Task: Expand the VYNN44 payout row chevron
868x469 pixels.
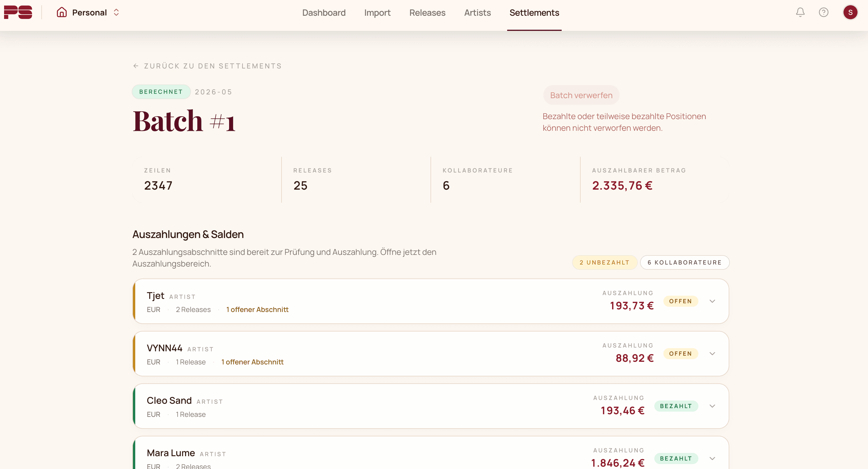Action: [712, 354]
